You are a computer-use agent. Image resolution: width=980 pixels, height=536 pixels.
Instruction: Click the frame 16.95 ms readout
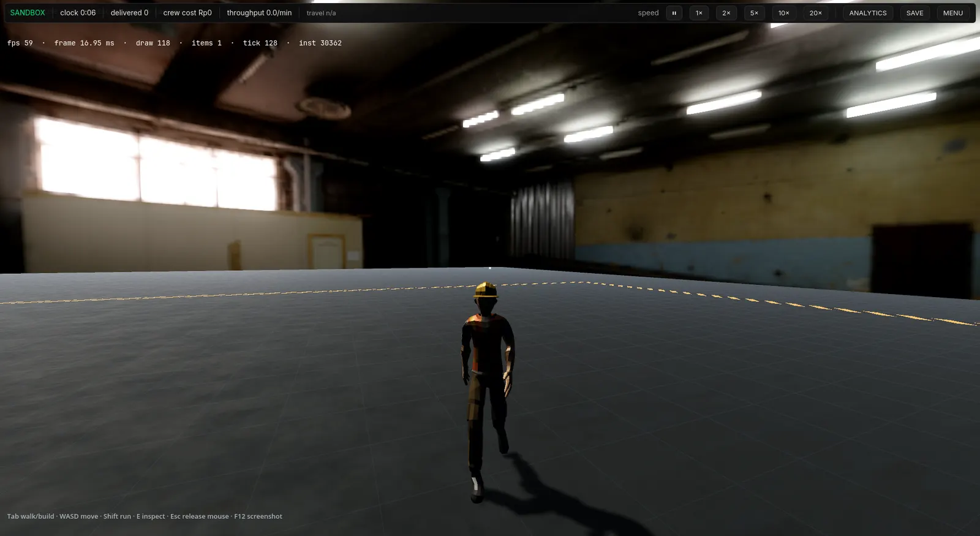[x=84, y=43]
